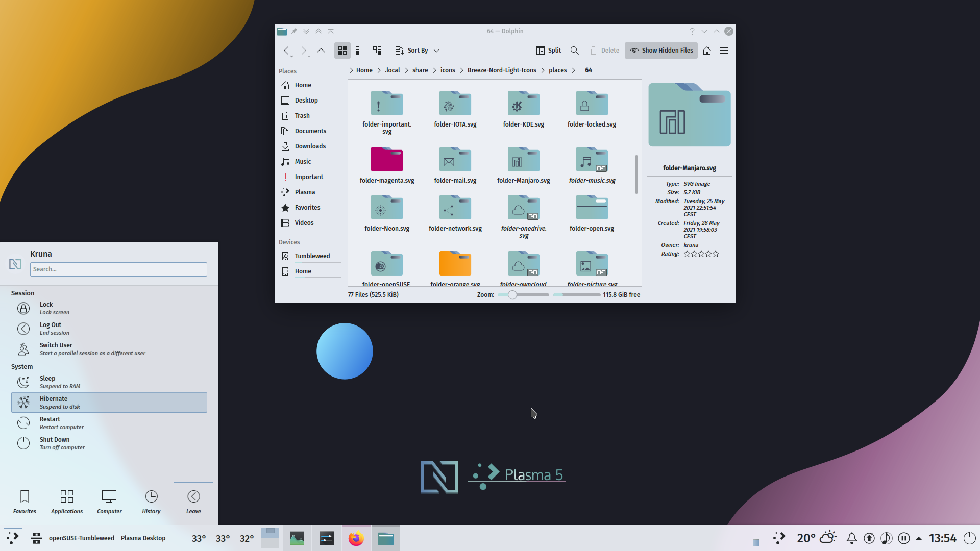Open Dolphin hamburger menu
Image resolution: width=980 pixels, height=551 pixels.
click(724, 51)
